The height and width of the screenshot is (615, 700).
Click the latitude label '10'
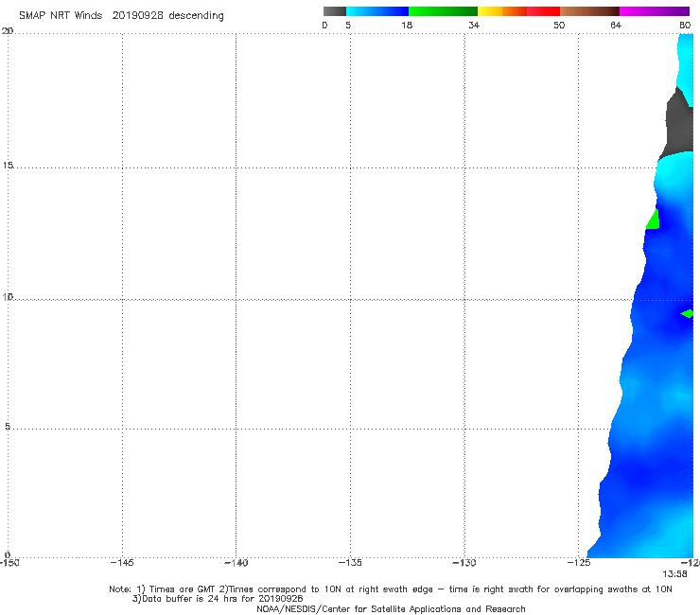(x=8, y=297)
